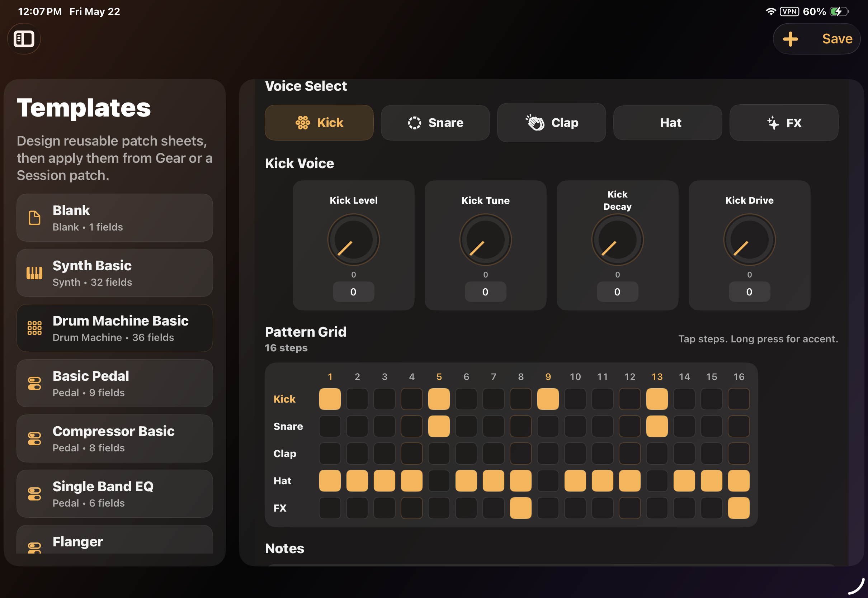Open the Single Band EQ template
Image resolution: width=868 pixels, height=598 pixels.
point(115,494)
